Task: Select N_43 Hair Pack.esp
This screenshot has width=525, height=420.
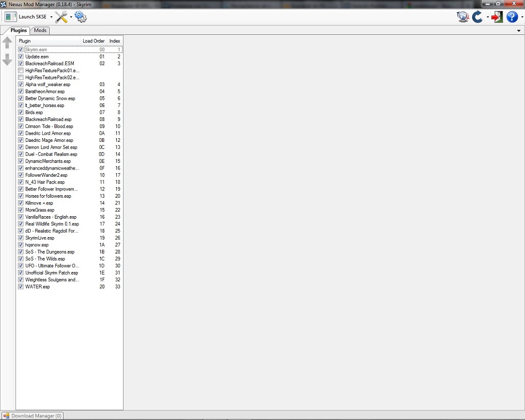Action: (x=70, y=182)
